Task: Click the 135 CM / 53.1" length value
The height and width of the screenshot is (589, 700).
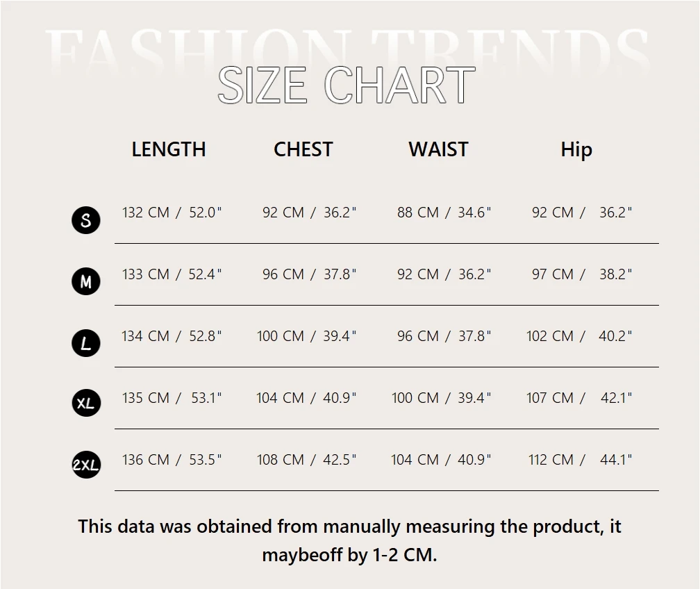Action: [172, 398]
